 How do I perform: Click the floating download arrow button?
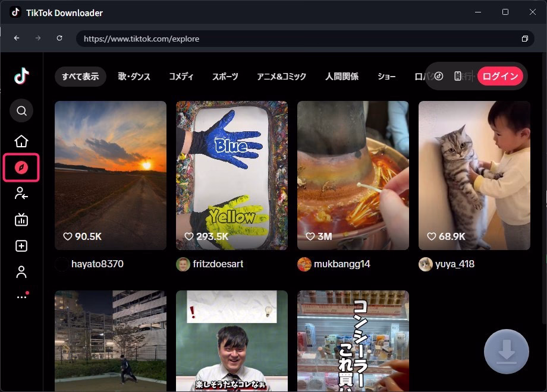(506, 352)
